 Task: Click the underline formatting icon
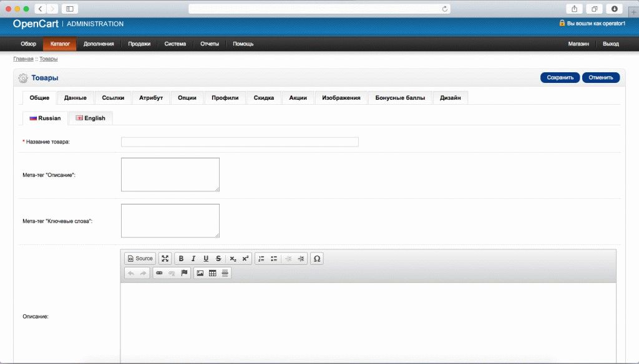coord(206,259)
